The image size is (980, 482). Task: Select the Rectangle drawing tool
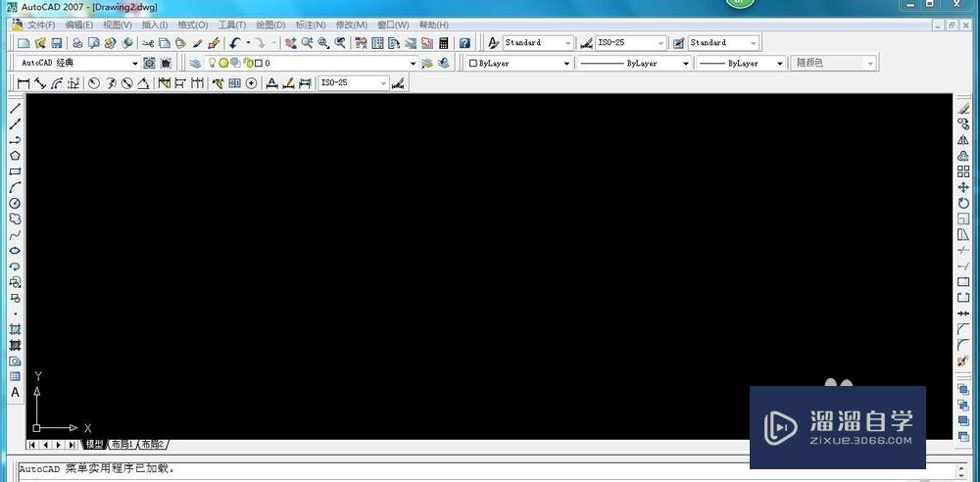(x=15, y=171)
